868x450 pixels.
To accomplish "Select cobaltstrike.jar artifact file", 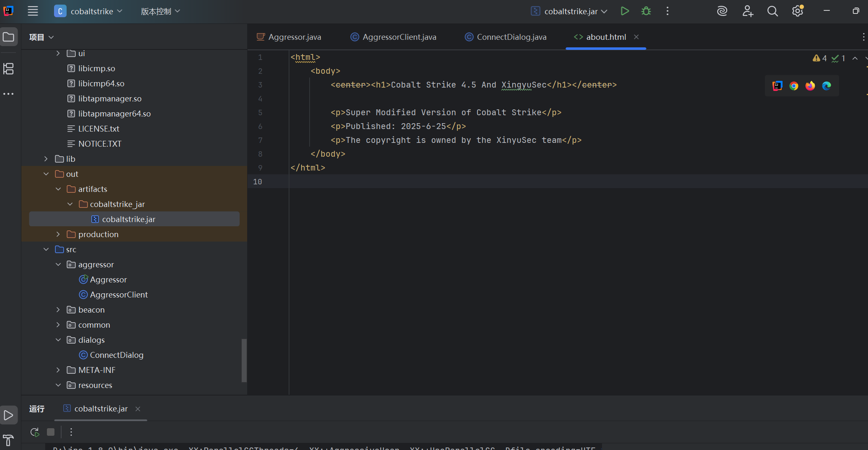I will click(x=134, y=219).
